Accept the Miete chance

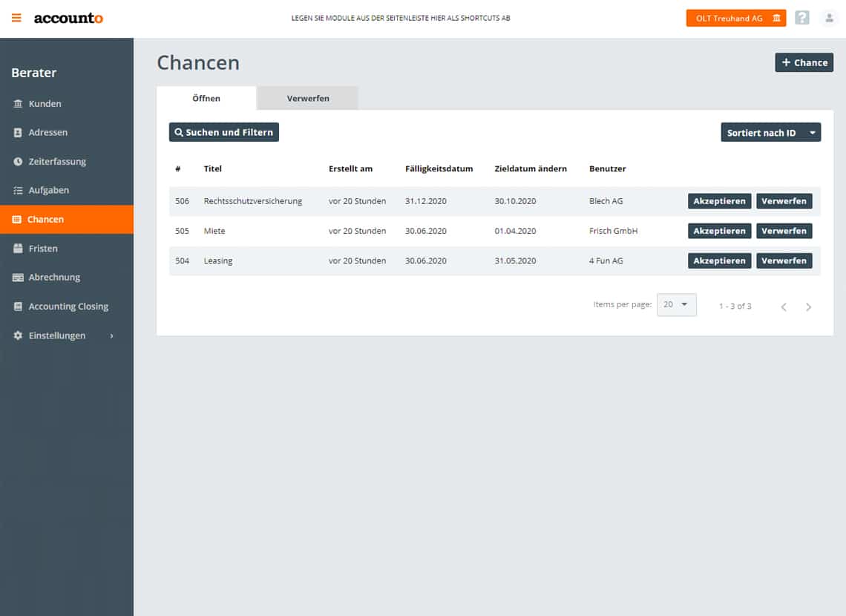point(719,231)
